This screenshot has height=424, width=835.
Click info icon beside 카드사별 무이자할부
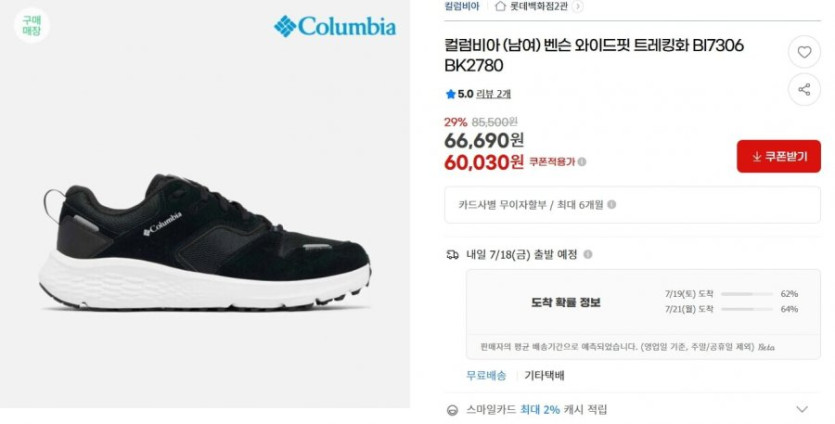612,204
